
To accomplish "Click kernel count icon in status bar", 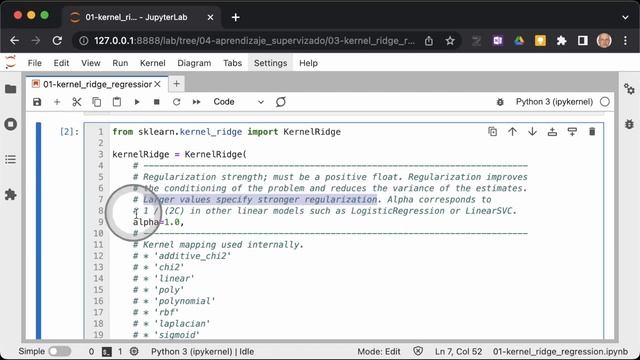I will point(134,351).
